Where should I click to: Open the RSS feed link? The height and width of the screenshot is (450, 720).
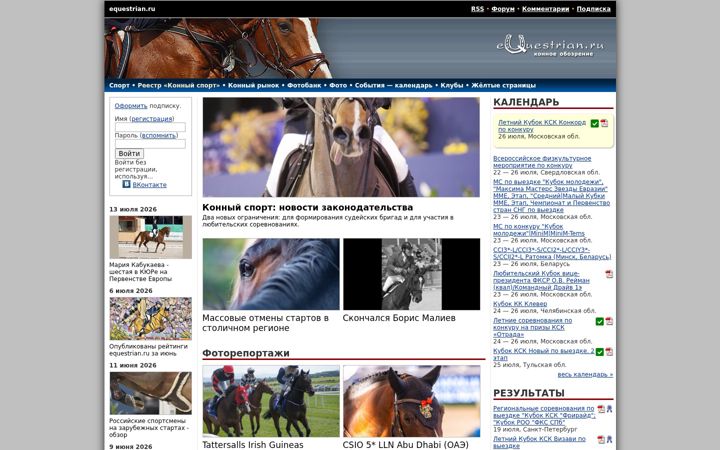(x=478, y=9)
